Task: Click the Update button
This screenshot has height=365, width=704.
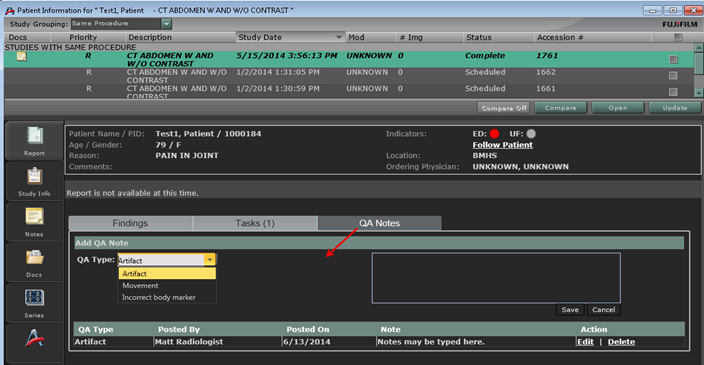Action: [x=675, y=108]
